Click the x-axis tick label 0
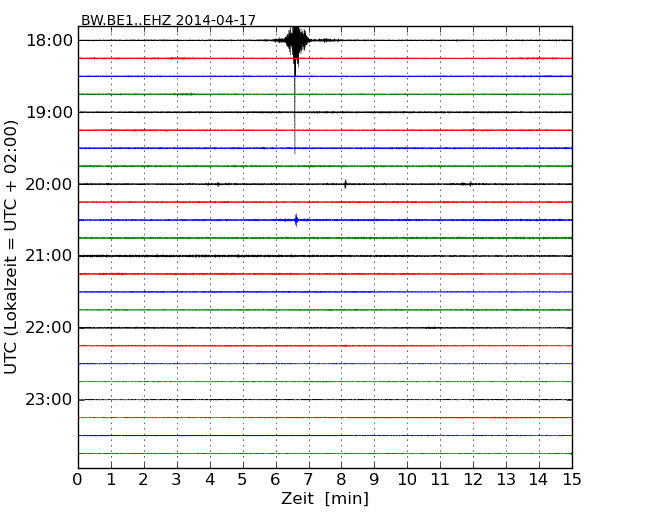 [x=78, y=479]
